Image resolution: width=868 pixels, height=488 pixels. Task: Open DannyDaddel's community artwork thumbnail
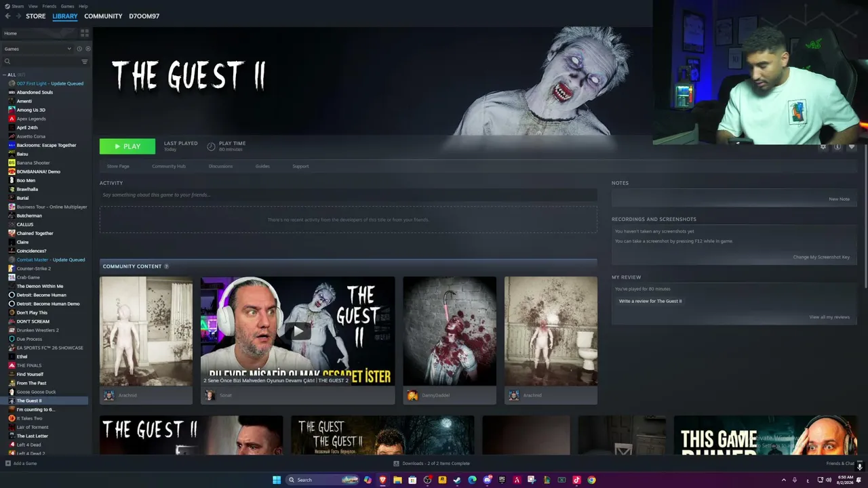pos(450,331)
